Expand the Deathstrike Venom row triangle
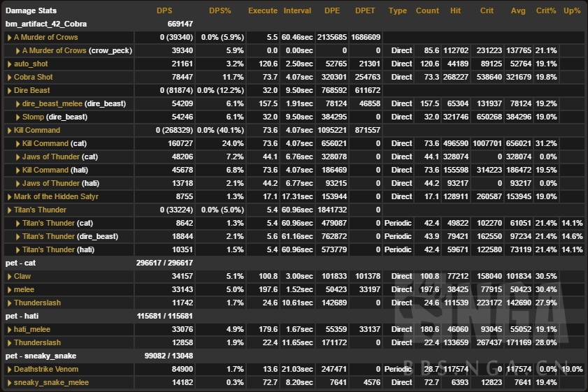Screen dimensions: 588x392 (x=9, y=370)
